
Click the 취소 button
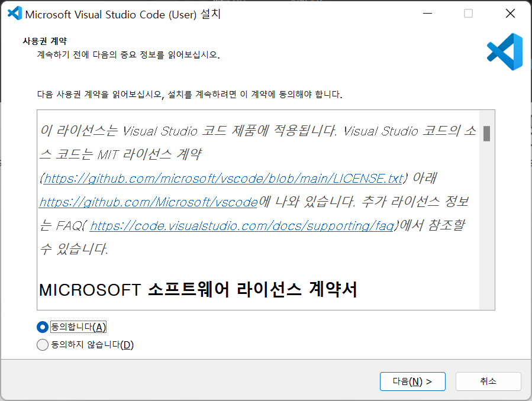point(488,381)
